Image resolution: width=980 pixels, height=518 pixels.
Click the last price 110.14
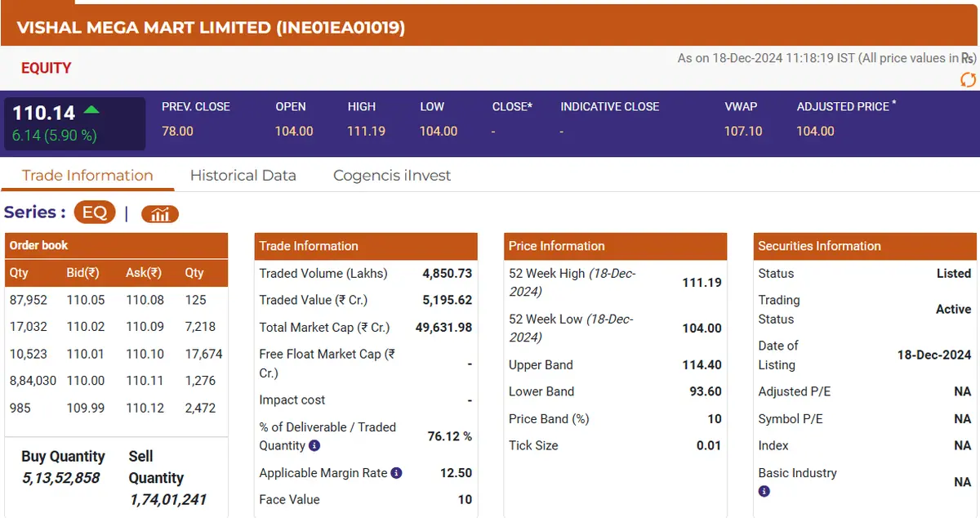tap(43, 113)
